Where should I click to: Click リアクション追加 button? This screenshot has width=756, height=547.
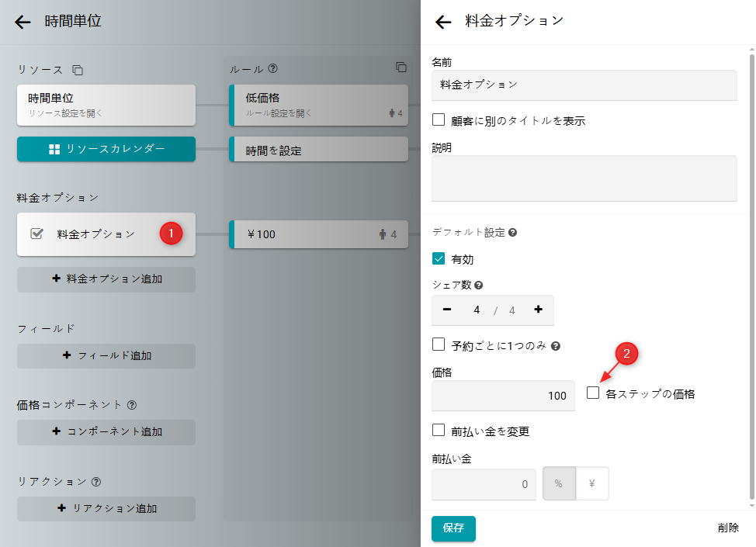tap(106, 509)
